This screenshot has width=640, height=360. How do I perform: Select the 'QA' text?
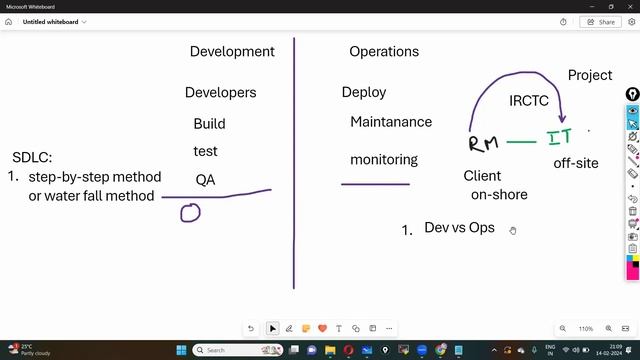click(x=205, y=180)
